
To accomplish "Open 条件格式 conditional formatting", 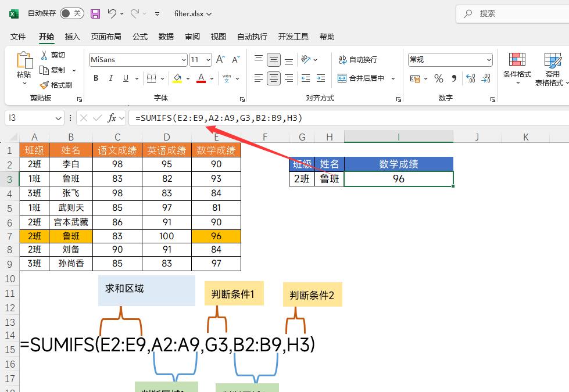I will point(517,69).
